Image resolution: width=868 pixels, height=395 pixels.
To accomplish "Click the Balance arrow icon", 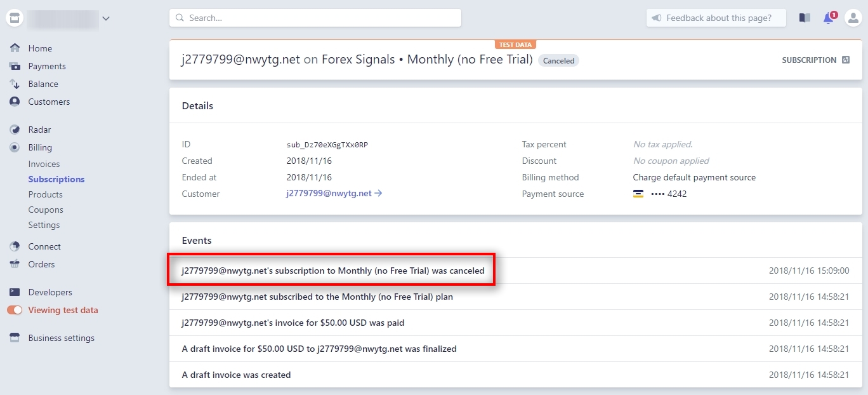I will tap(15, 84).
